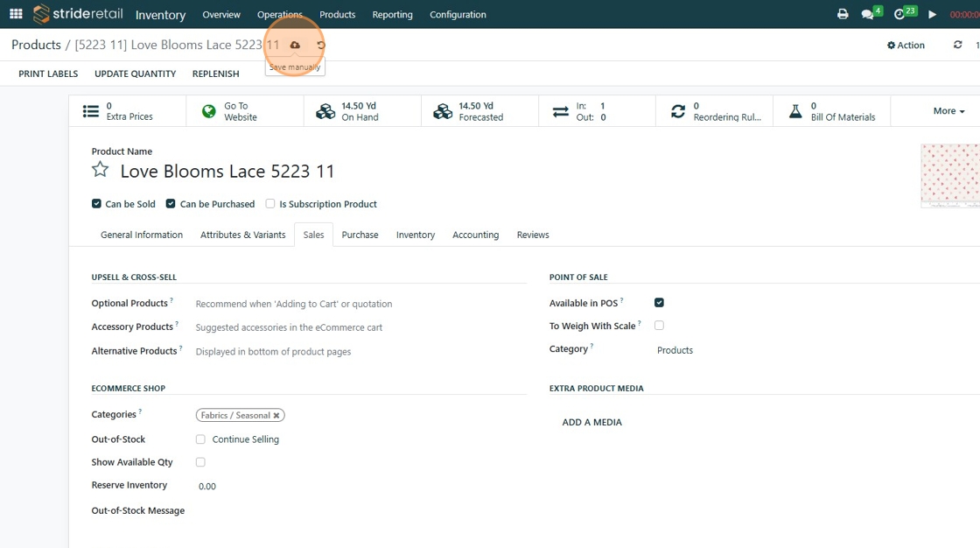Enable the Show Available Qty checkbox

[x=200, y=461]
